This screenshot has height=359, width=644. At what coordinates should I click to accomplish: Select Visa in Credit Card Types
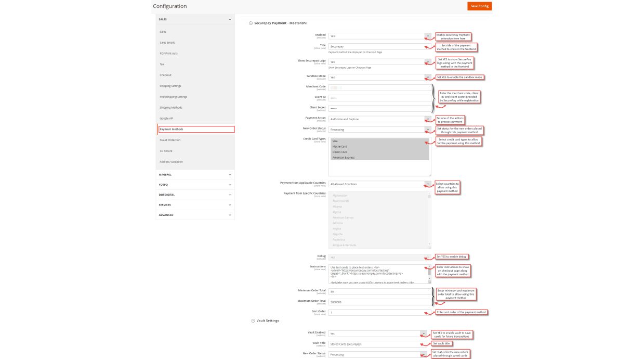click(379, 141)
